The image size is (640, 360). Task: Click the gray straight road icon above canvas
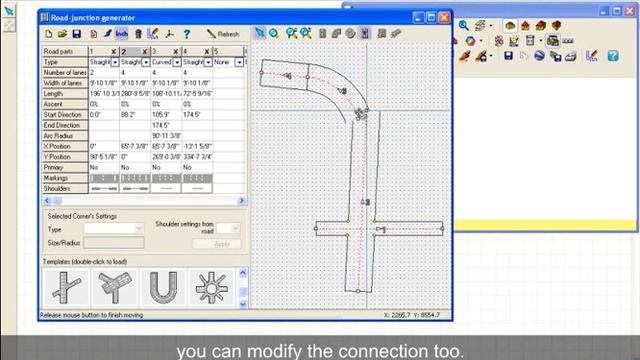tap(322, 33)
